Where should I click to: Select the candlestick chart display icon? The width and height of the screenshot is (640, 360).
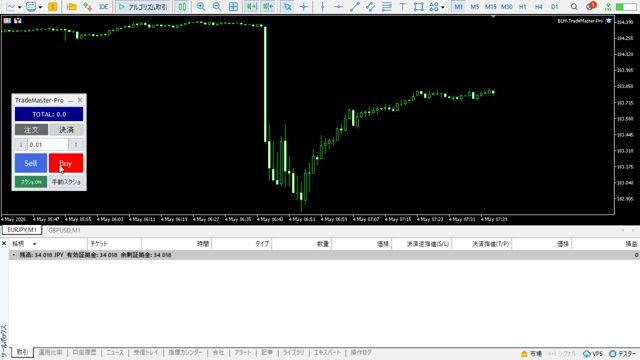[x=182, y=7]
